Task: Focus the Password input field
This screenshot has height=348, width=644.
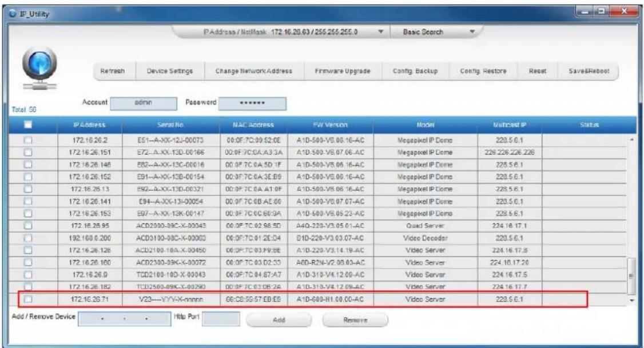Action: (252, 103)
